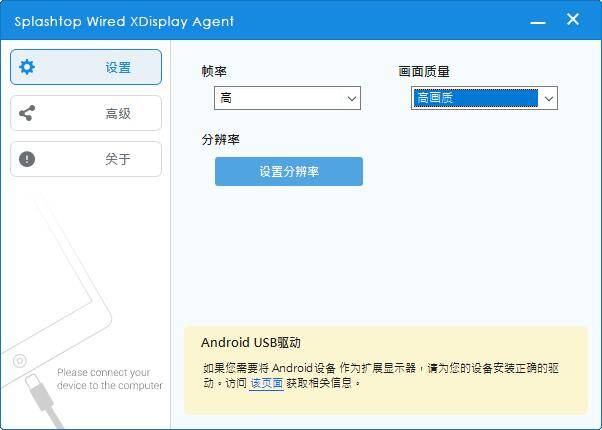Click the 分辨率 section label
This screenshot has width=602, height=430.
tap(221, 139)
